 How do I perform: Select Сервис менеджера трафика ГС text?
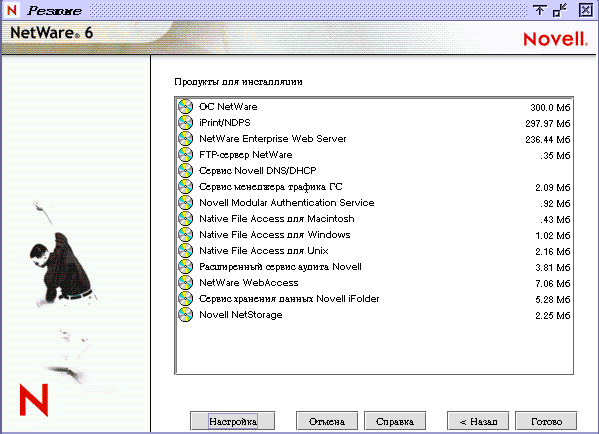(x=271, y=187)
